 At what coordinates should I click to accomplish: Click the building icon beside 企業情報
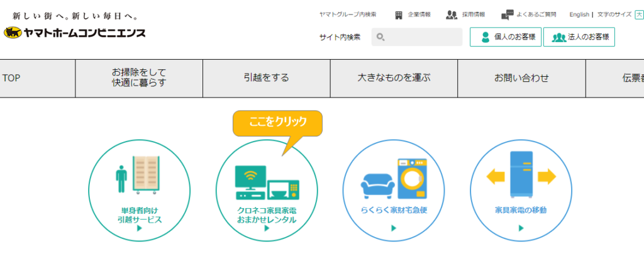[399, 15]
